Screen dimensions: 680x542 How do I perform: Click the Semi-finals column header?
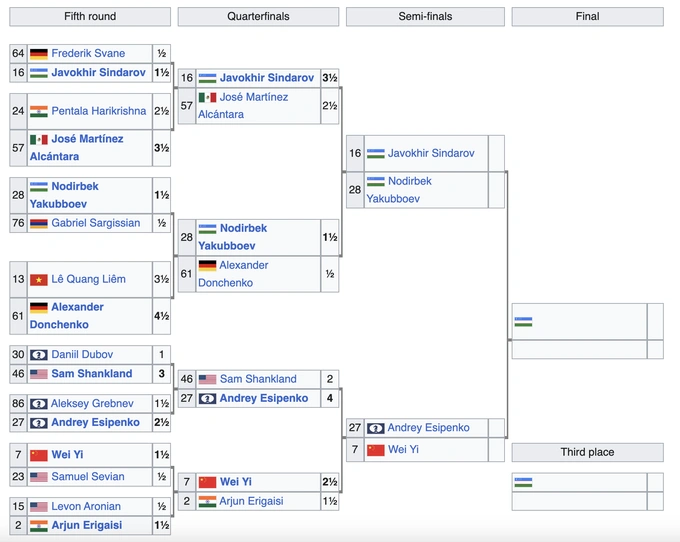tap(424, 17)
